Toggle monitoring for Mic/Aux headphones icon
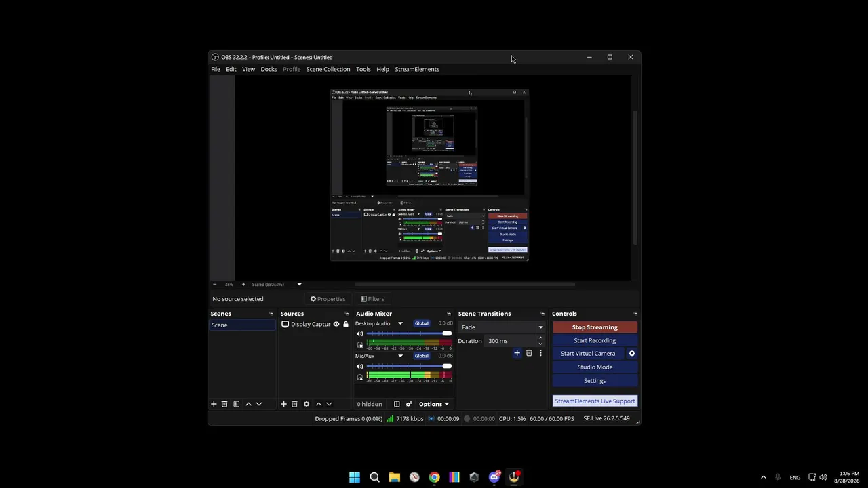 point(360,377)
